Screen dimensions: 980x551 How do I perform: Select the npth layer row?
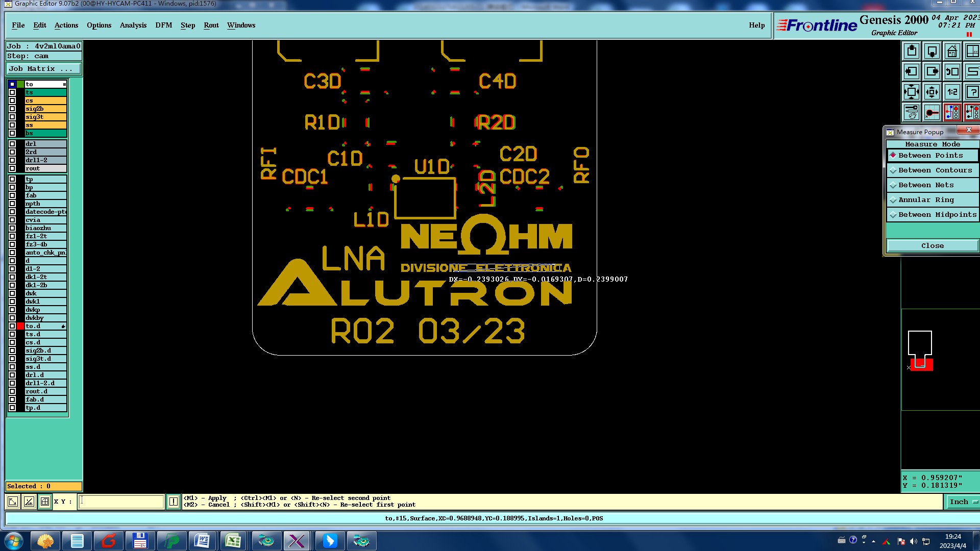(46, 204)
